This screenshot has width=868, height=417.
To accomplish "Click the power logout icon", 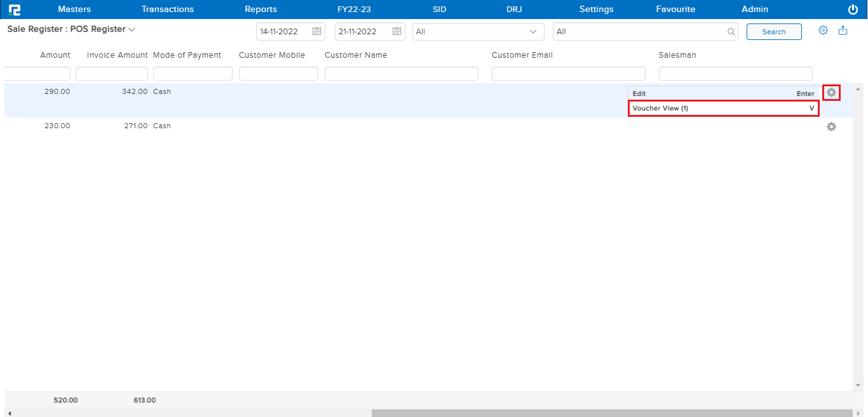I will [853, 10].
